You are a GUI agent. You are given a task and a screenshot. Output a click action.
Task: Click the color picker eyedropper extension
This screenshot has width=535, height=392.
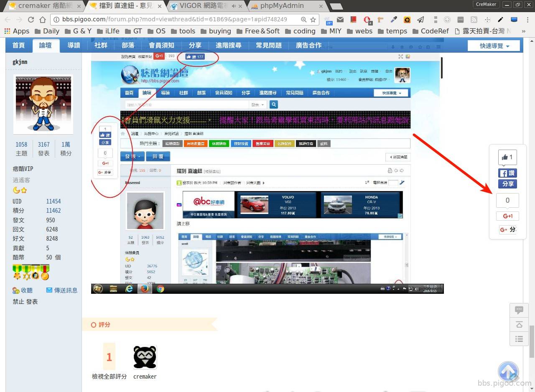click(394, 20)
